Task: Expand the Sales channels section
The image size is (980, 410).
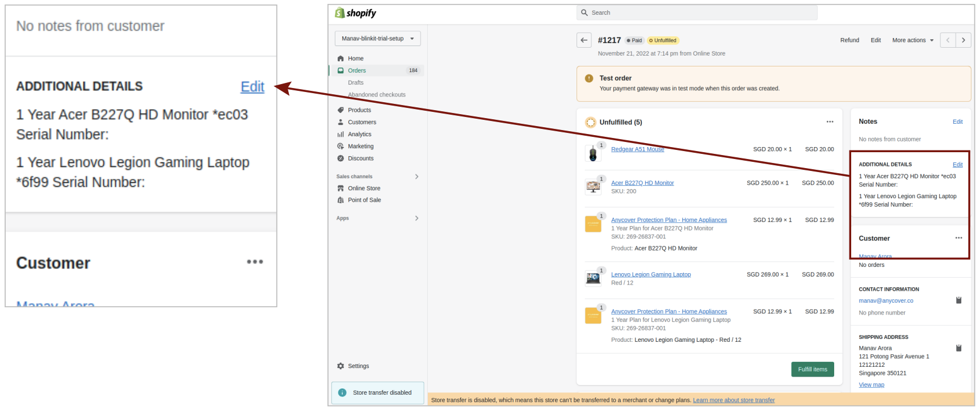Action: (417, 177)
